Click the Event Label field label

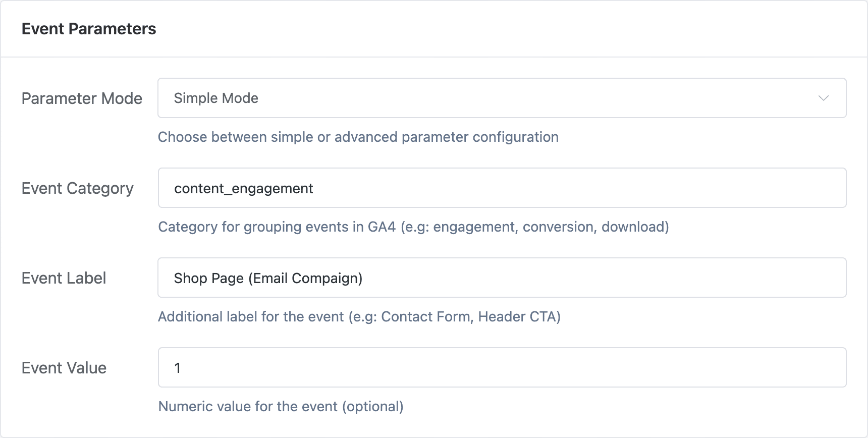coord(64,278)
